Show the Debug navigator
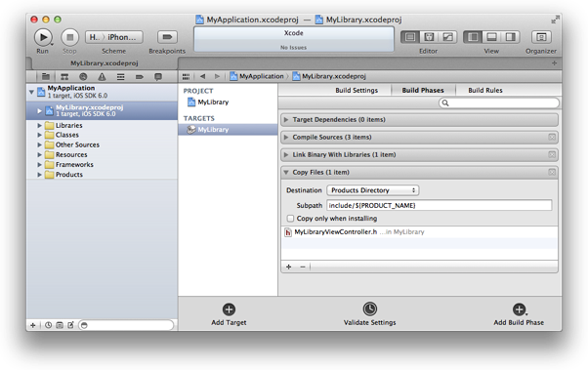Viewport: 588px width, 370px height. [x=120, y=76]
